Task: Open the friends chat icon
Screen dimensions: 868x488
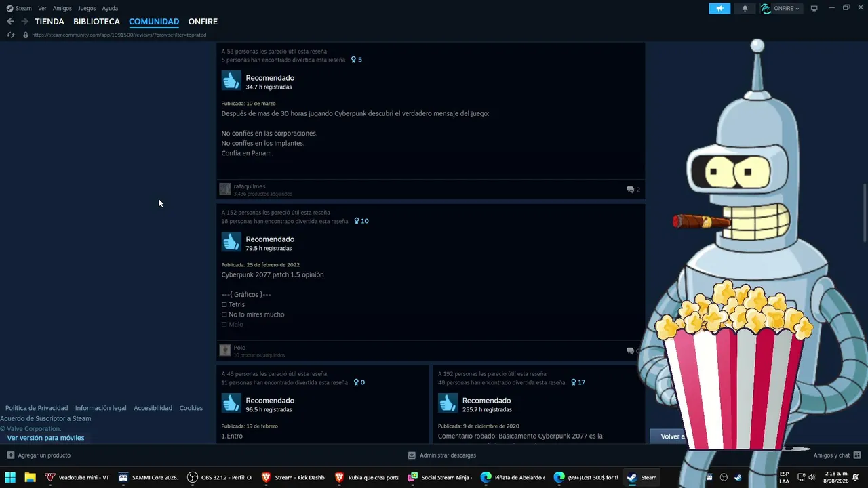Action: pyautogui.click(x=857, y=455)
